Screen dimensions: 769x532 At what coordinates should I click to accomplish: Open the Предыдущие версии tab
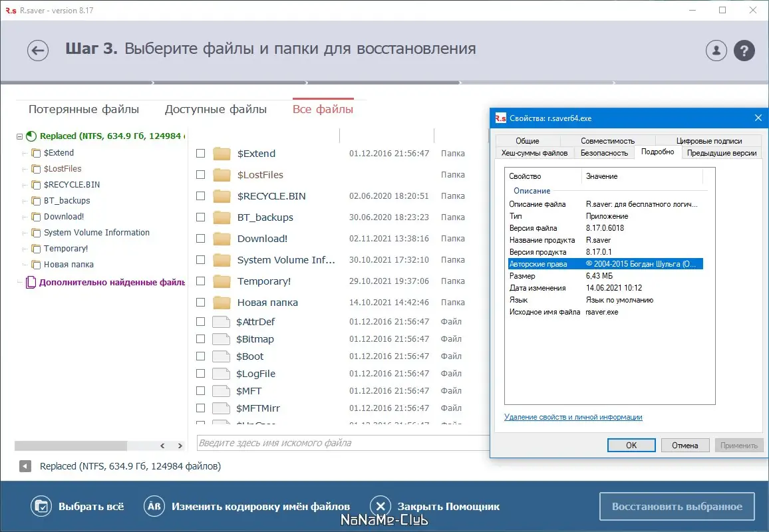pyautogui.click(x=722, y=153)
